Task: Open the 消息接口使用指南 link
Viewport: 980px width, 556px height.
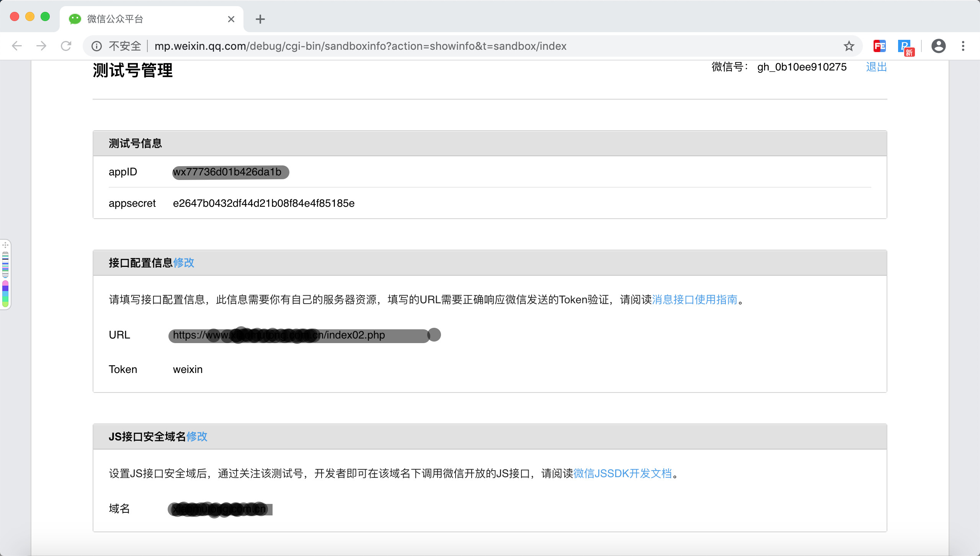Action: [694, 299]
